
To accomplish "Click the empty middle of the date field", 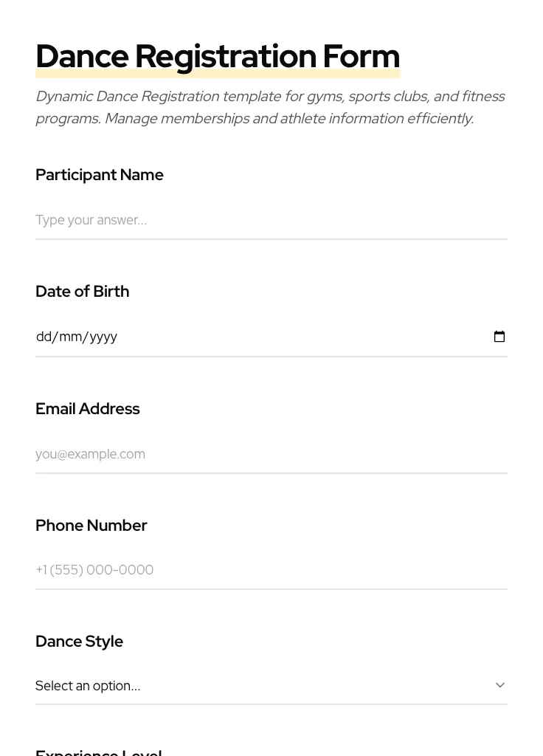I will [295, 337].
